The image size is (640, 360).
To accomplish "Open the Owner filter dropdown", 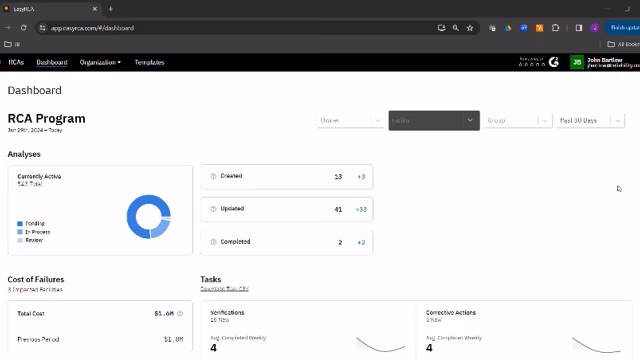I will [350, 120].
